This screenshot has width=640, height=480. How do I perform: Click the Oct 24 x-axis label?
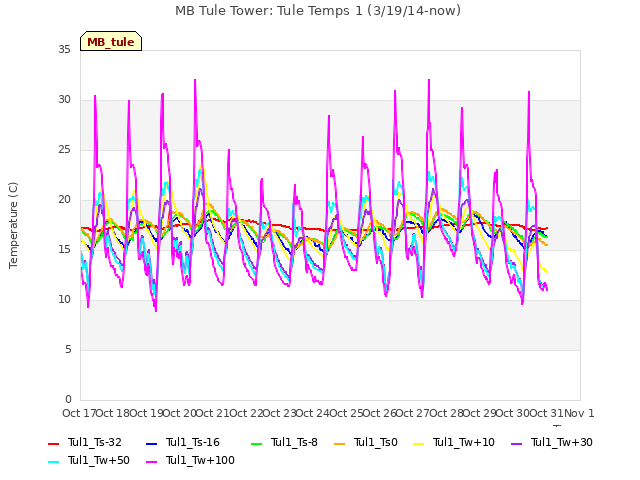[313, 413]
